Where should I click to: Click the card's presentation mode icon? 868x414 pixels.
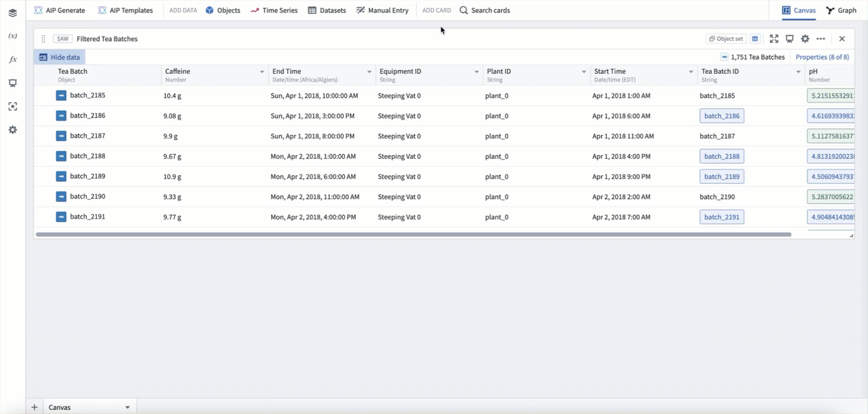tap(790, 39)
